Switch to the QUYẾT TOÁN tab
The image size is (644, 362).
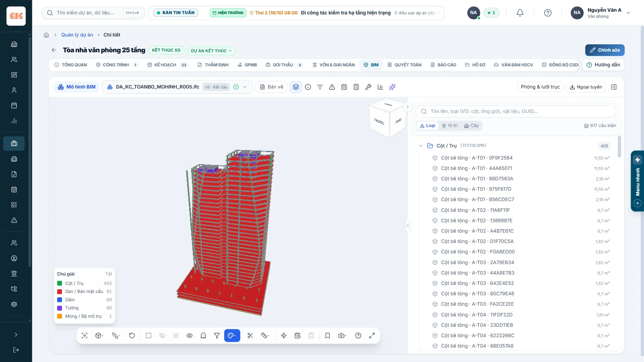[405, 65]
